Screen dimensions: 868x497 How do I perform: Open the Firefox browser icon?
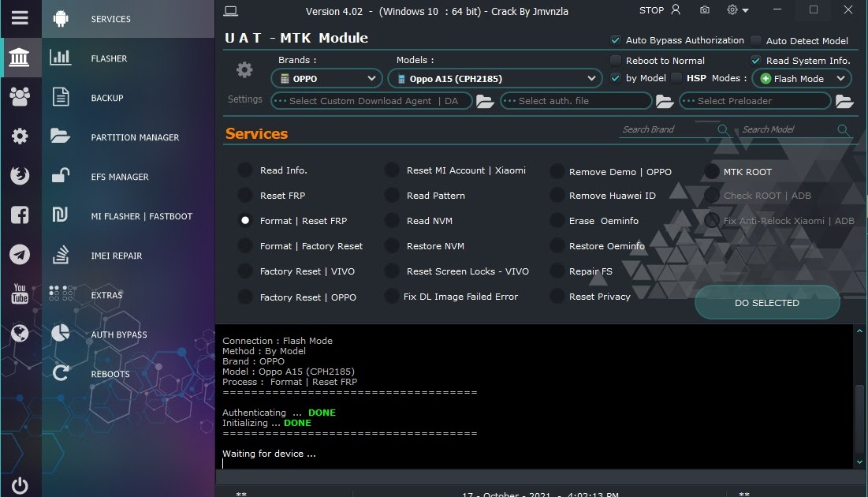[20, 175]
